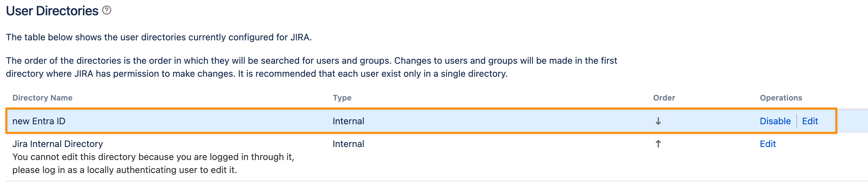Viewport: 868px width, 188px height.
Task: Click Internal type in Jira Internal Directory row
Action: pos(348,144)
